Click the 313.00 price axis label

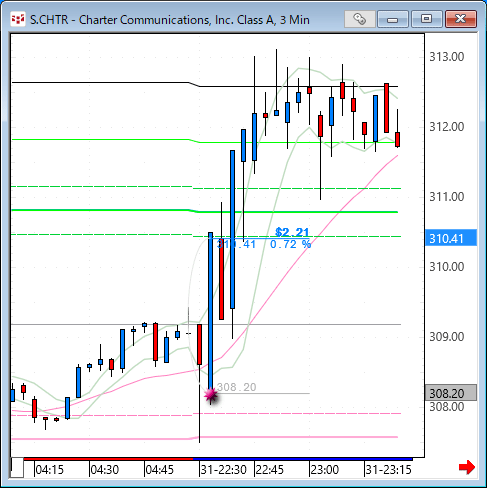(x=446, y=57)
